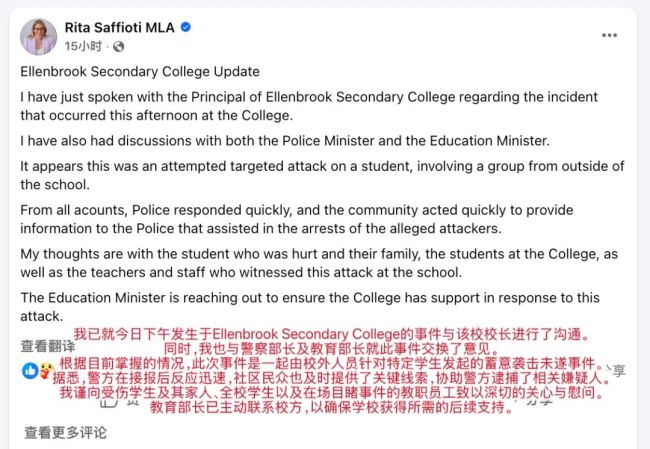Click the paragraph beginning 'From all acounts'
The image size is (650, 449).
[320, 220]
